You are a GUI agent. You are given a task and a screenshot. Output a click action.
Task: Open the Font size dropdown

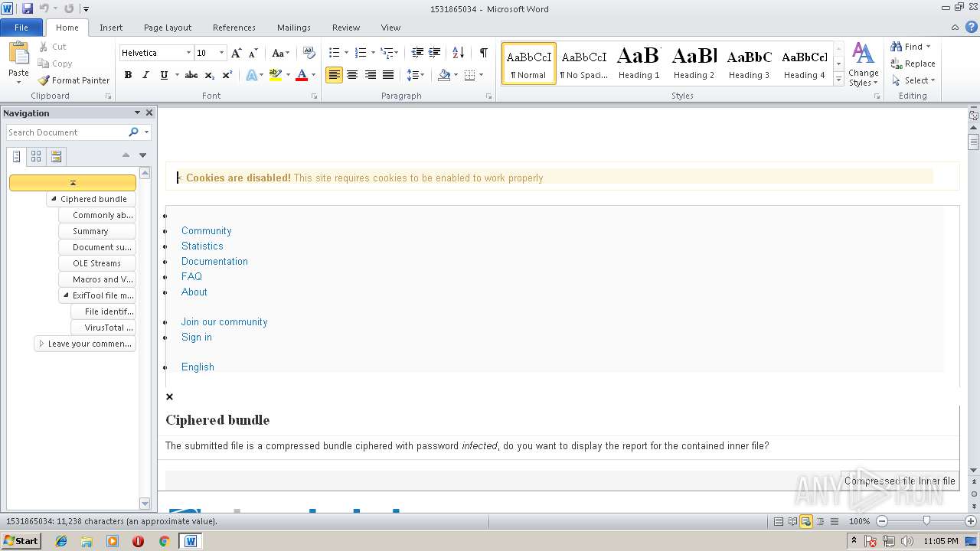coord(222,53)
